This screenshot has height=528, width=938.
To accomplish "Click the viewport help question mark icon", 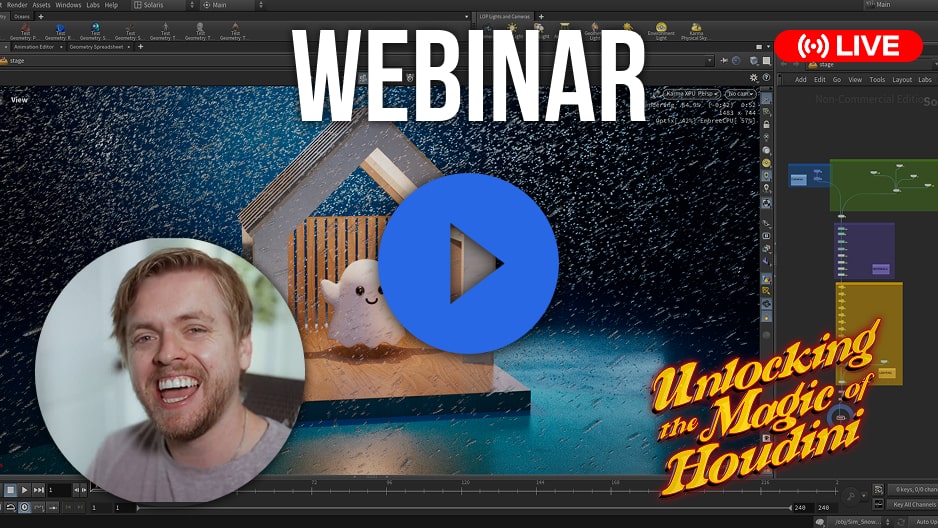I will pyautogui.click(x=766, y=78).
